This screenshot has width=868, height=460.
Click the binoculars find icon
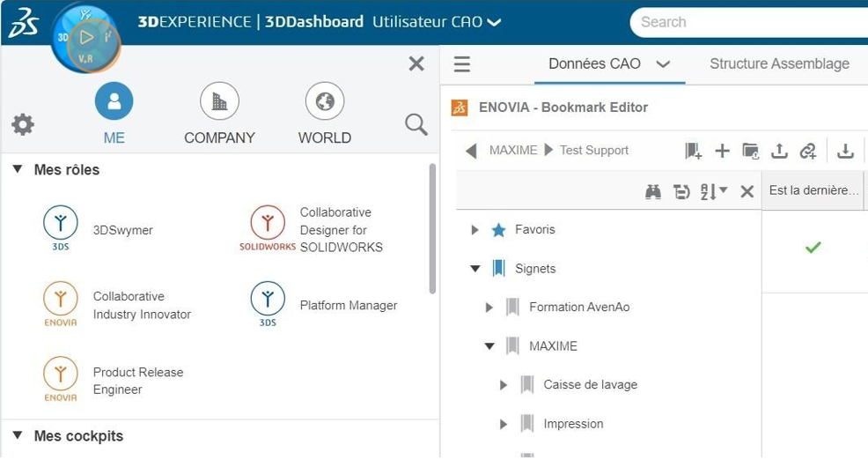click(653, 192)
